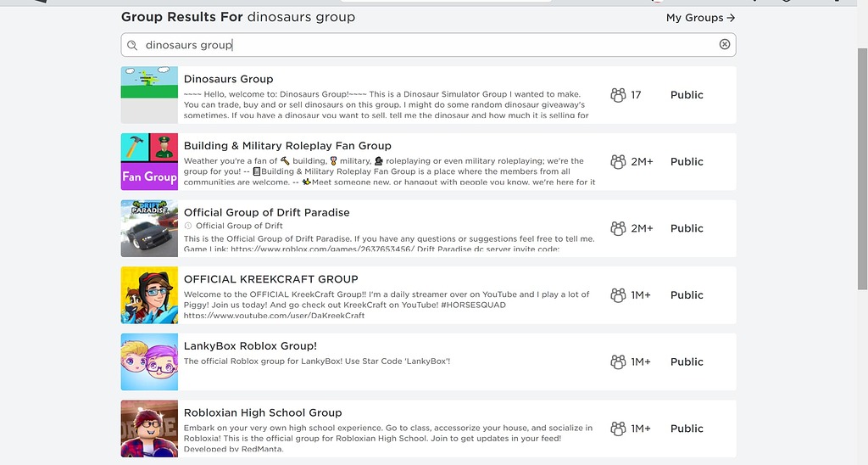
Task: Click members icon for Drift Paradise group
Action: coord(618,228)
